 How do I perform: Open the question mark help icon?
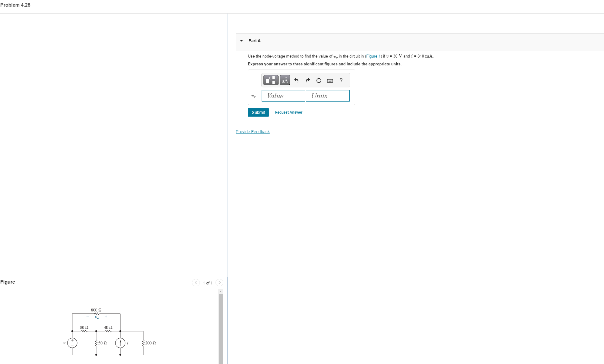(341, 80)
